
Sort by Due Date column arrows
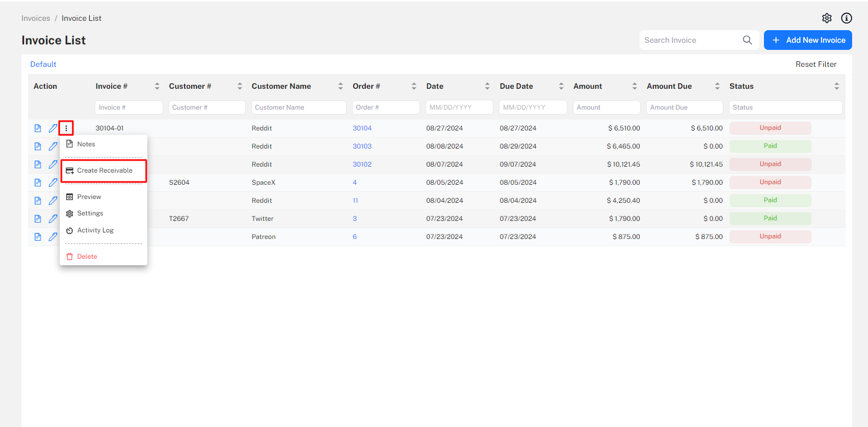[x=561, y=86]
